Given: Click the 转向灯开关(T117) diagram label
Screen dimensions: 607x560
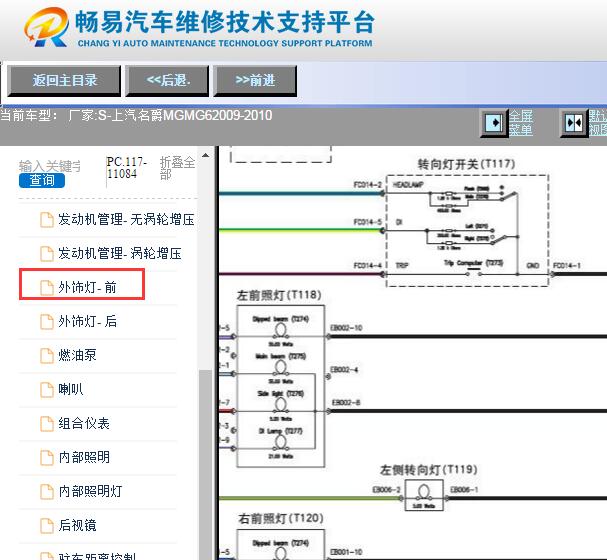Looking at the screenshot, I should pos(466,164).
